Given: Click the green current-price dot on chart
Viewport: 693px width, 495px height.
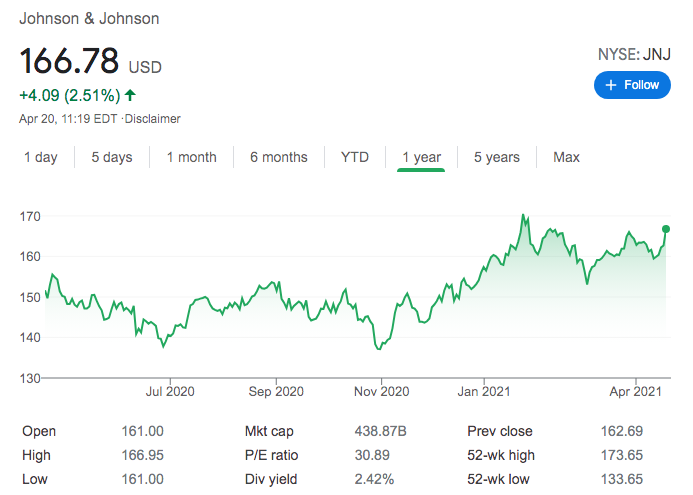Looking at the screenshot, I should (666, 229).
